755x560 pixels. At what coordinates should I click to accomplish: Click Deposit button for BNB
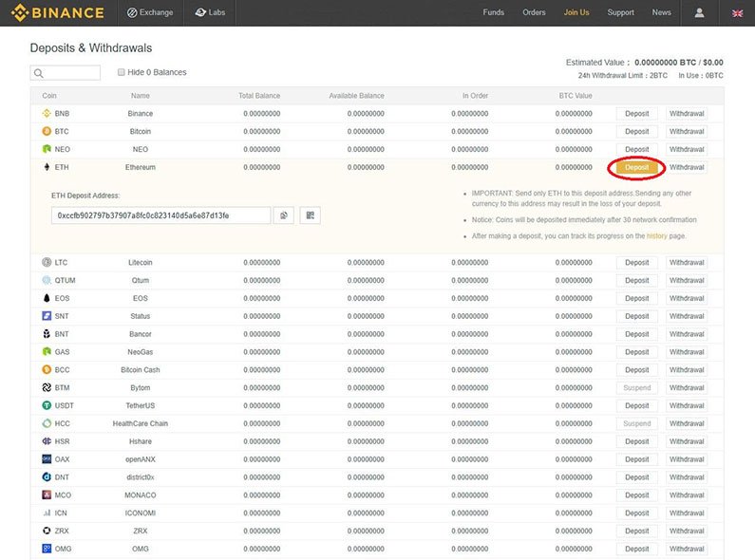coord(636,114)
